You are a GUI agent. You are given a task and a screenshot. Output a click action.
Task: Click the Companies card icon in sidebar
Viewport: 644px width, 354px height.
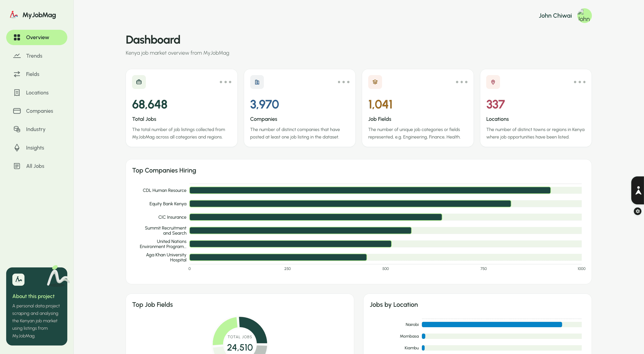coord(17,111)
